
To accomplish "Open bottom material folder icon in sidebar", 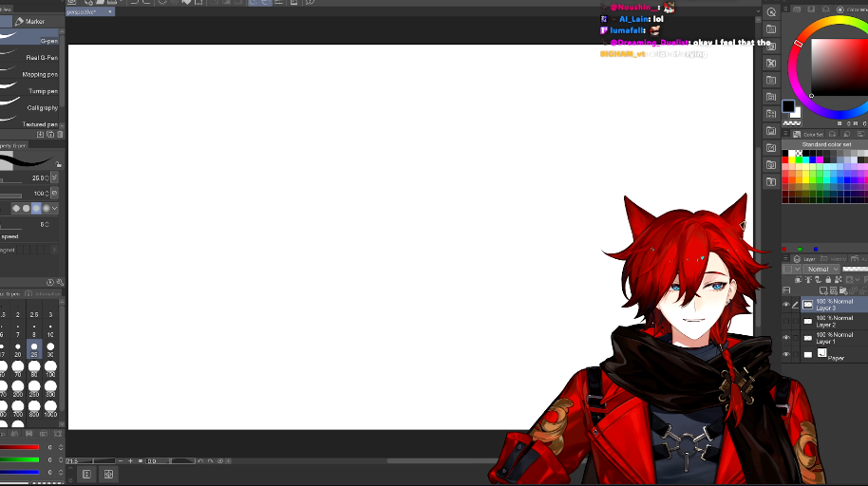I will [x=771, y=181].
